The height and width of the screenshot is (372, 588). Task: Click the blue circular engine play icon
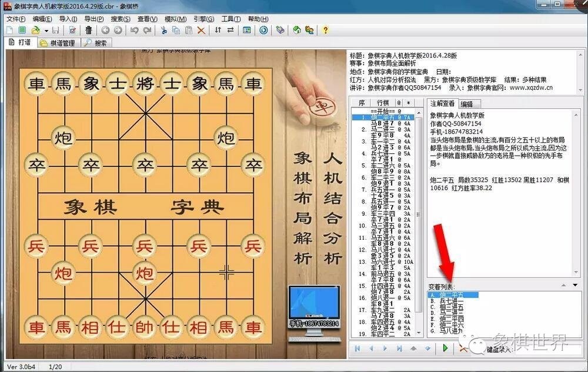tap(263, 31)
